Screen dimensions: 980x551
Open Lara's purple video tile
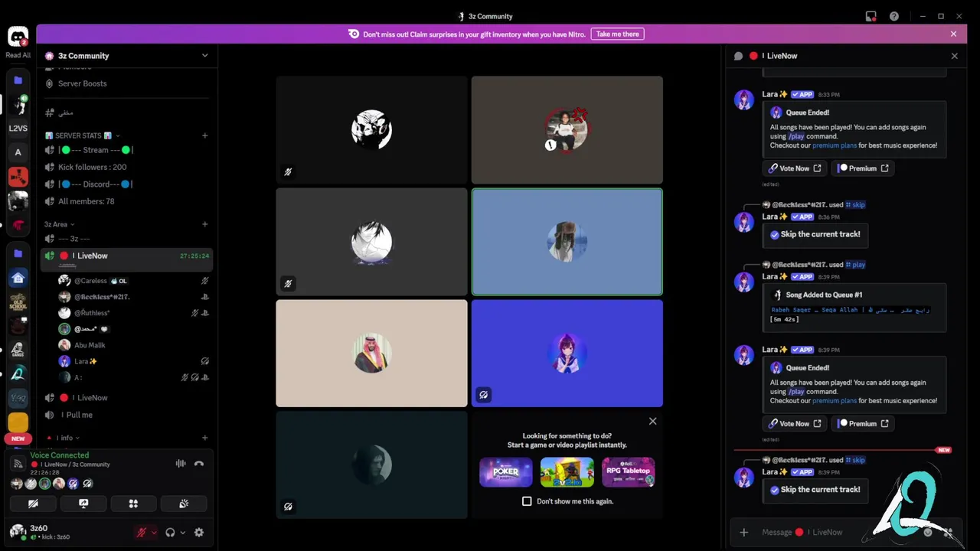[x=567, y=353]
